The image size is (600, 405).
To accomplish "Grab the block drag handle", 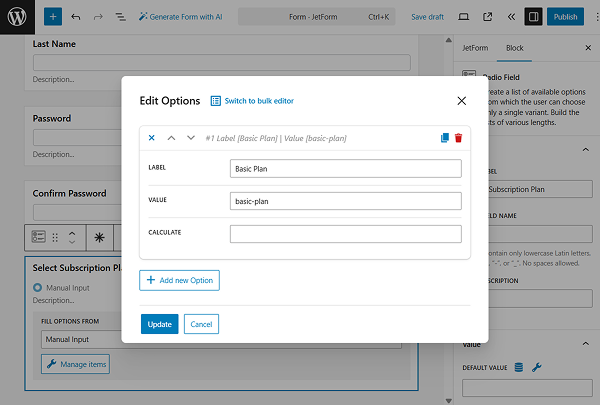I will (55, 238).
